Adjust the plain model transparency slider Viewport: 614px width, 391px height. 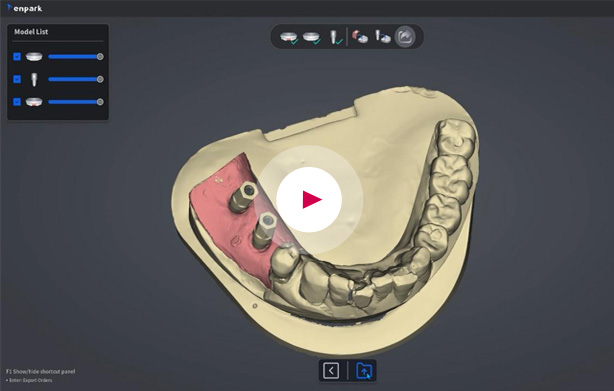76,57
